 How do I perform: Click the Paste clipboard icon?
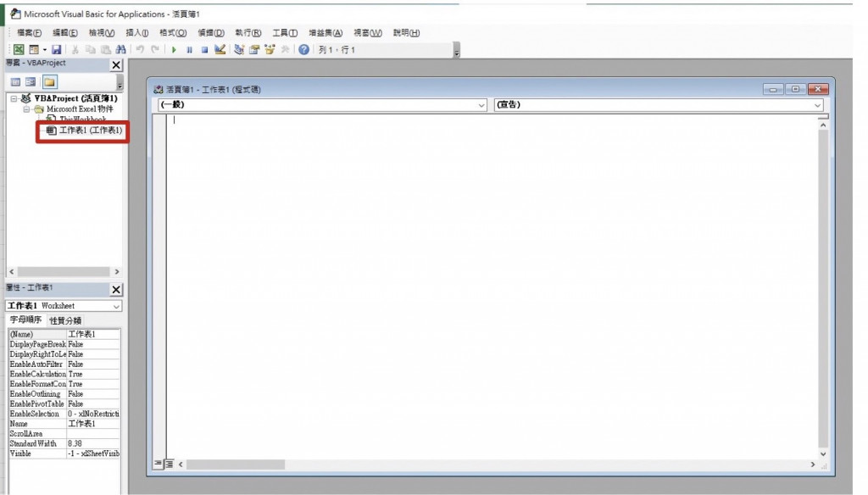[106, 50]
